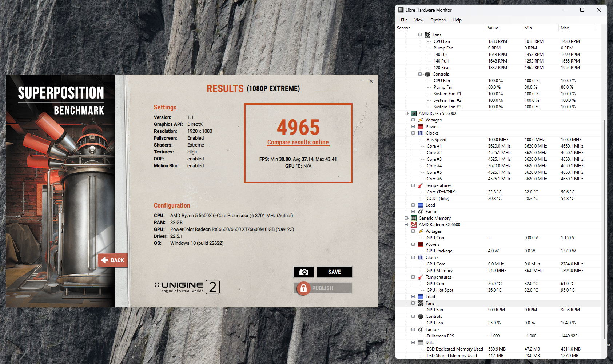The height and width of the screenshot is (364, 613).
Task: Expand Powers under AMD Ryzen 5 5600X
Action: coord(413,127)
